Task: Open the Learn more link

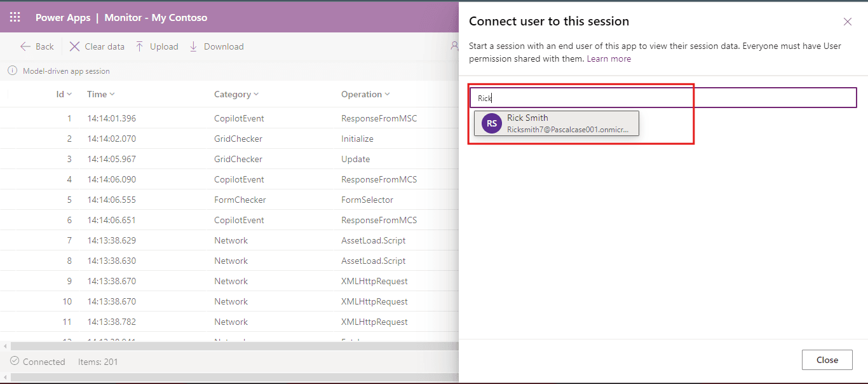Action: 609,58
